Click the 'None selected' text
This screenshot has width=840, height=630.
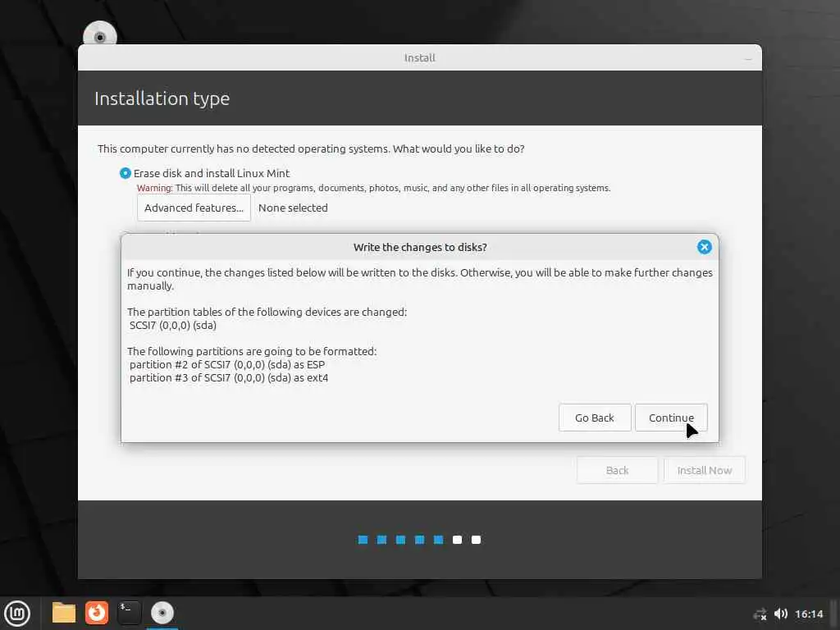[x=293, y=208]
